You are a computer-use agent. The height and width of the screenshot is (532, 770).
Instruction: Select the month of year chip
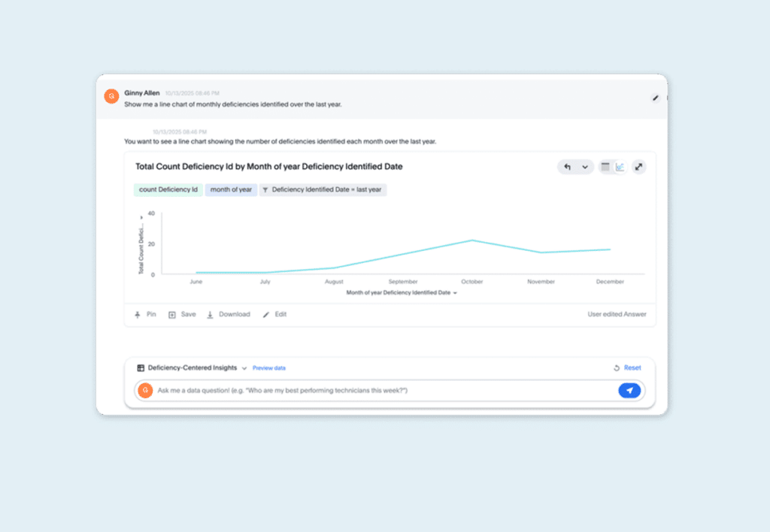231,189
